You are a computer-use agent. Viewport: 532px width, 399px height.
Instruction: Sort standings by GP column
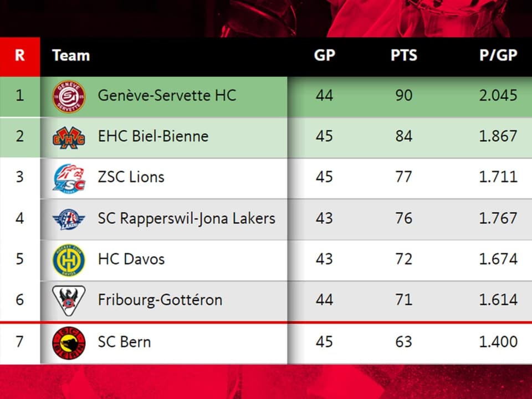pyautogui.click(x=324, y=55)
